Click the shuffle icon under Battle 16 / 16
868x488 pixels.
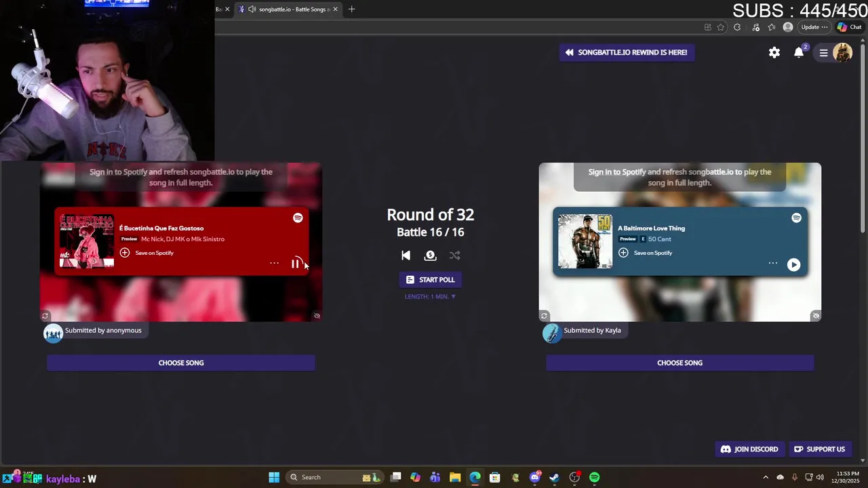[454, 256]
